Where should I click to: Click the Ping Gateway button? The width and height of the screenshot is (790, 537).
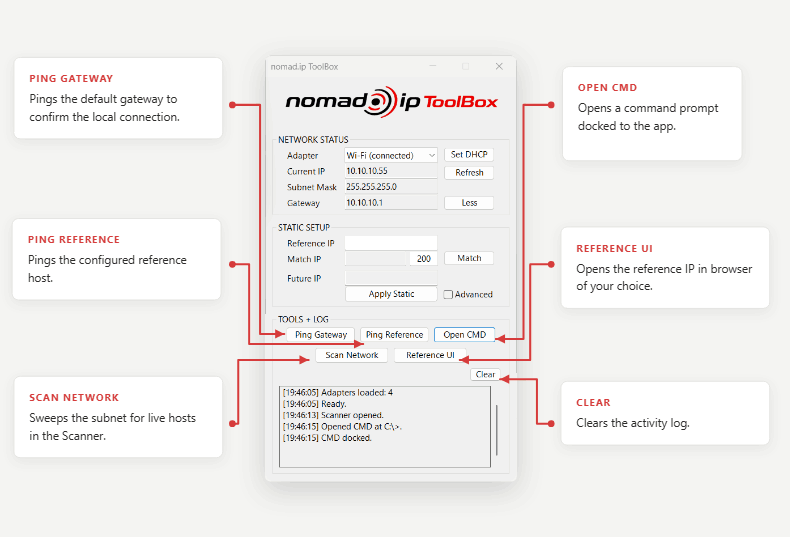[x=320, y=334]
